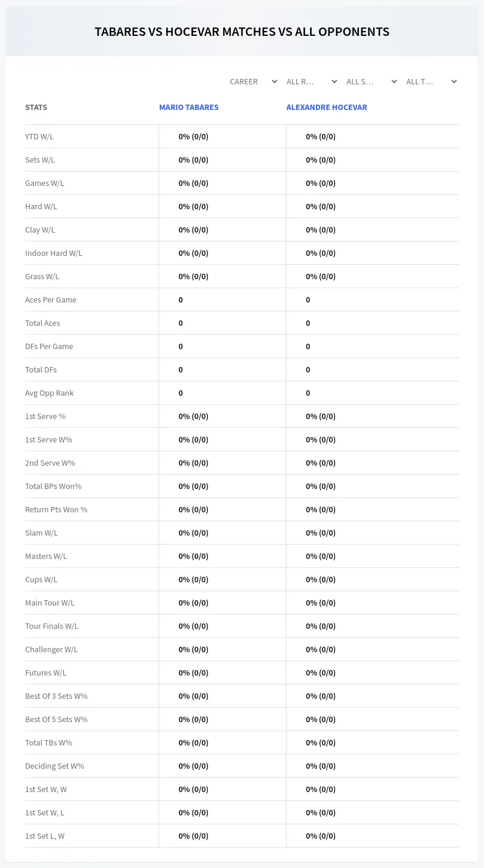Click Tabares' Avg Opp Rank value
Image resolution: width=484 pixels, height=868 pixels.
(181, 393)
